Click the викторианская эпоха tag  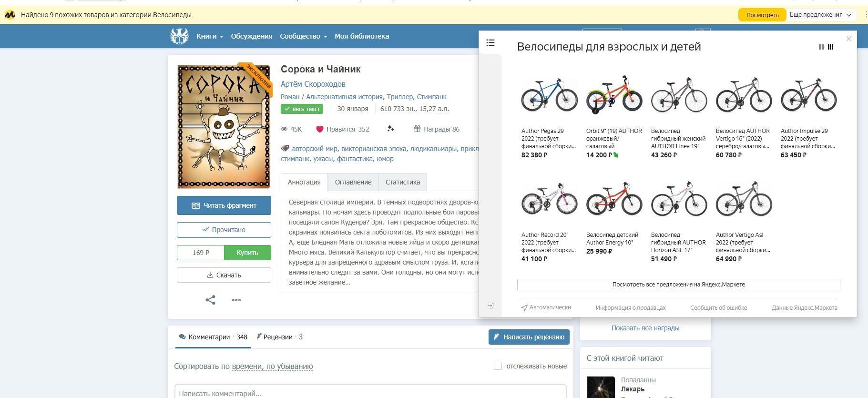(x=374, y=149)
